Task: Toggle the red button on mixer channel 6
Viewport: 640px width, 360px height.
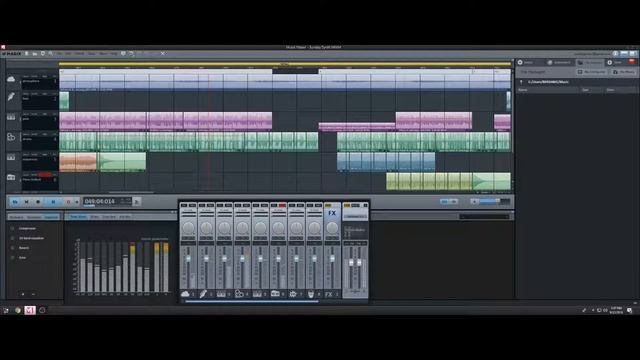Action: tap(282, 205)
